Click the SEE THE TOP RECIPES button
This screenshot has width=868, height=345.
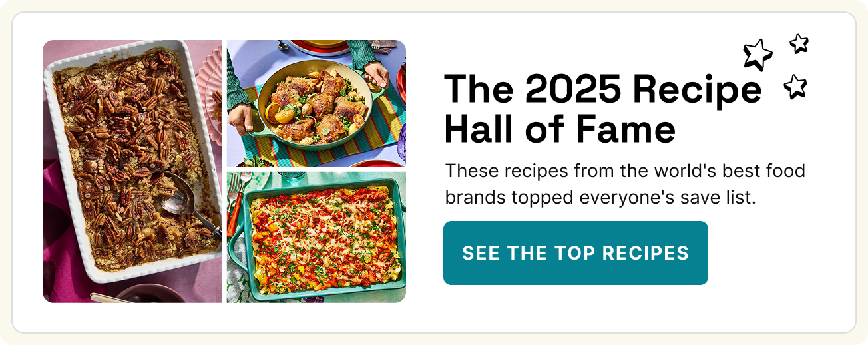(x=576, y=253)
